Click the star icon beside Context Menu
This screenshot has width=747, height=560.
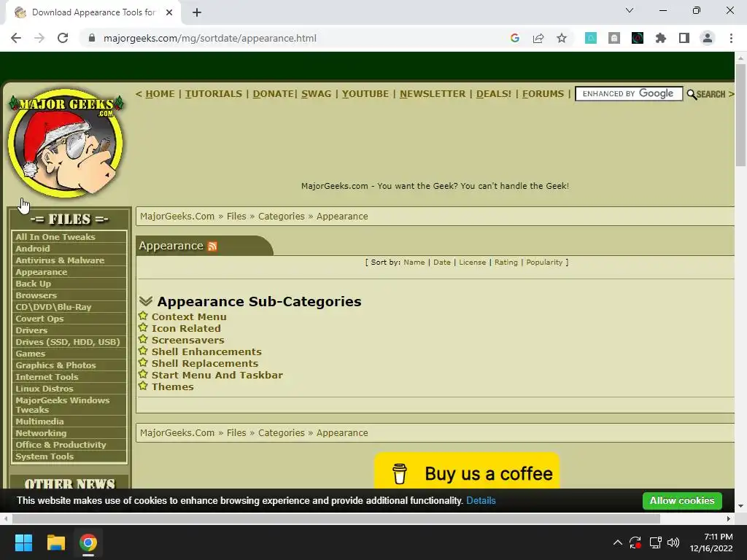pyautogui.click(x=143, y=316)
